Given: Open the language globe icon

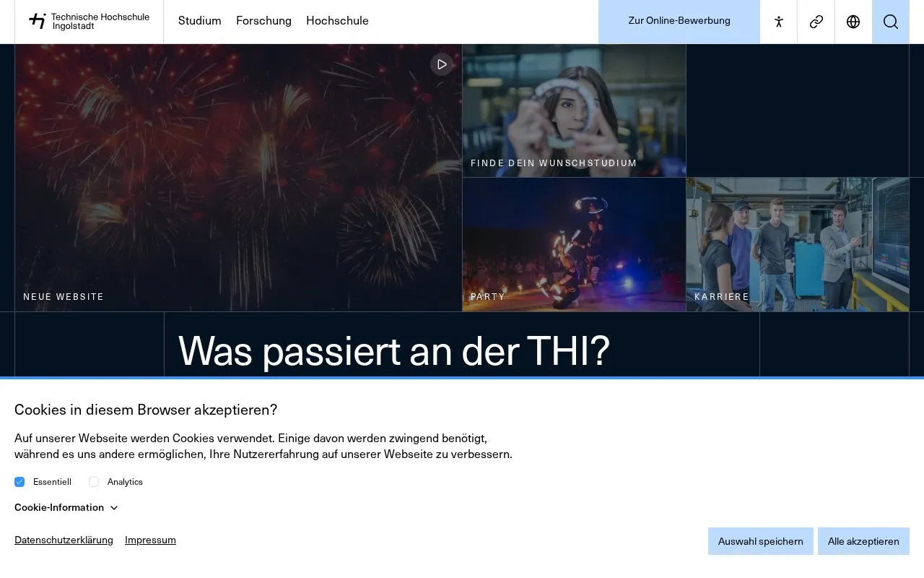Looking at the screenshot, I should [853, 22].
